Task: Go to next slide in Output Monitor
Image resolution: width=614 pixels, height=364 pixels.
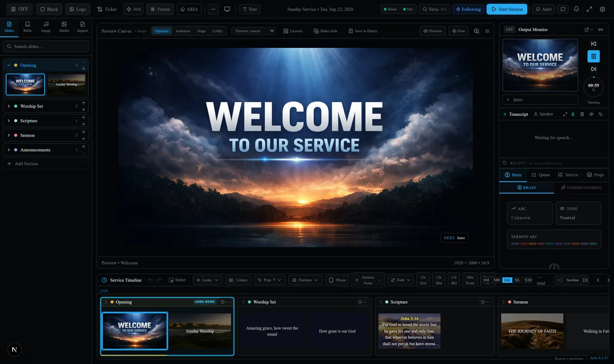Action: [594, 69]
